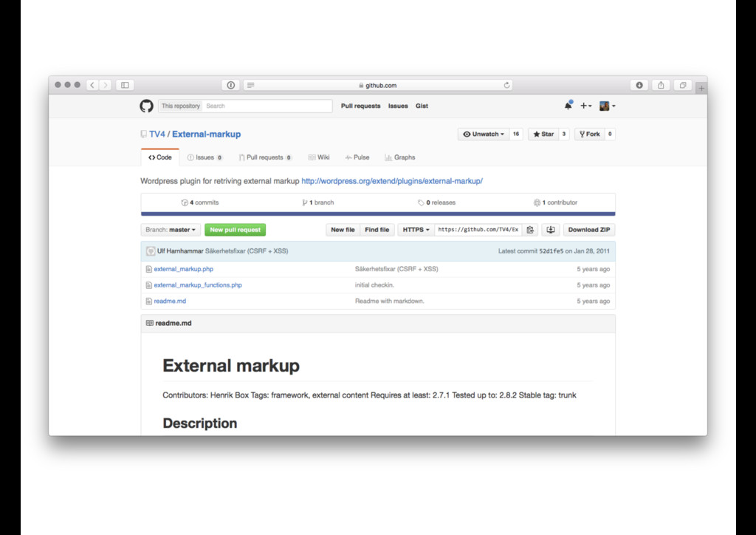Copy clone URL with clipboard icon
The width and height of the screenshot is (756, 535).
click(x=530, y=230)
